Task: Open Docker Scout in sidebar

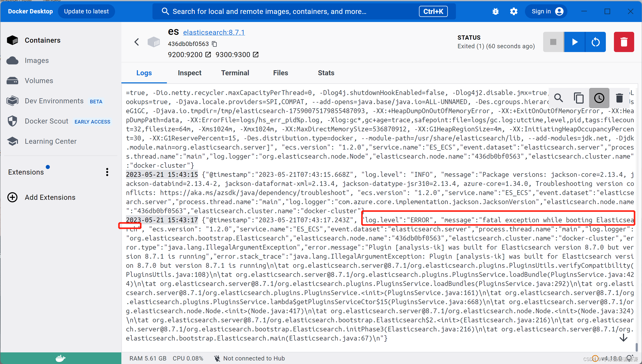Action: coord(47,121)
